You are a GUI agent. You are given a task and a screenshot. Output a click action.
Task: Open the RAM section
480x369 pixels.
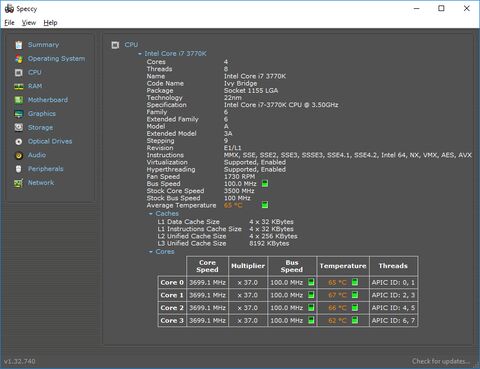[35, 86]
